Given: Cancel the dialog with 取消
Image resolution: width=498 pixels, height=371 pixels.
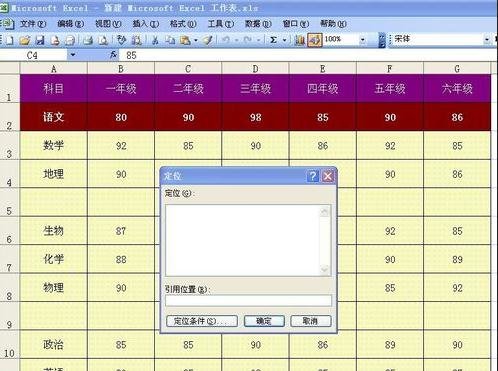Looking at the screenshot, I should (311, 321).
